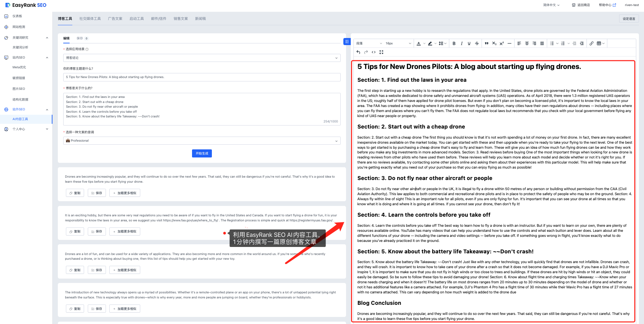Load more like 'The introduction of new technology'
644x324 pixels.
click(125, 309)
